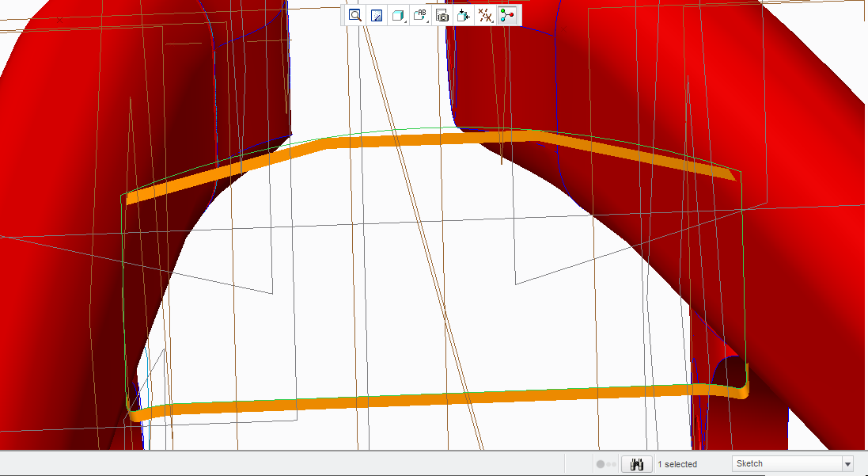
Task: Open the Datum Display Filters icon
Action: [x=486, y=16]
